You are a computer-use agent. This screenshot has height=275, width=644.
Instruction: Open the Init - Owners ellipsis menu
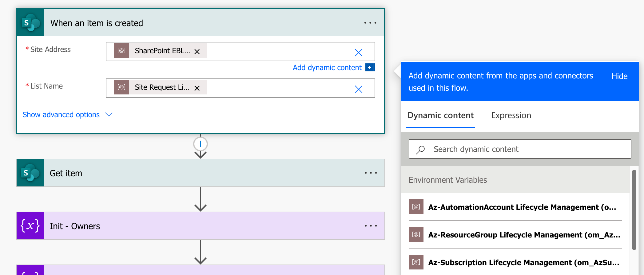pos(371,226)
